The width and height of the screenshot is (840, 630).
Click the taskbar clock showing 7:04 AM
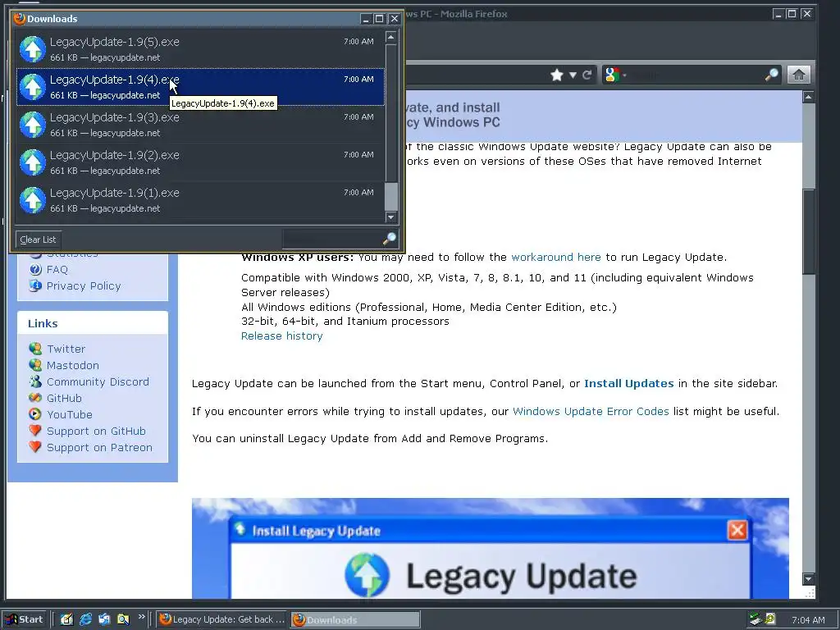coord(808,620)
